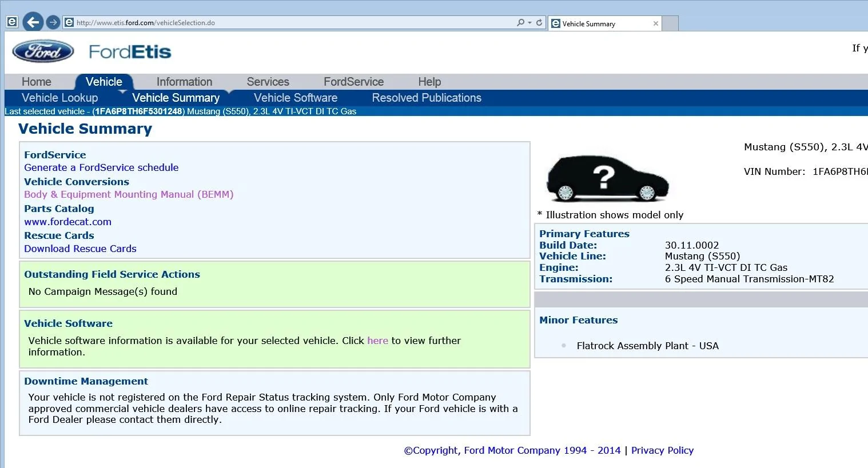This screenshot has width=868, height=468.
Task: Click the FordService section heading
Action: coord(55,155)
